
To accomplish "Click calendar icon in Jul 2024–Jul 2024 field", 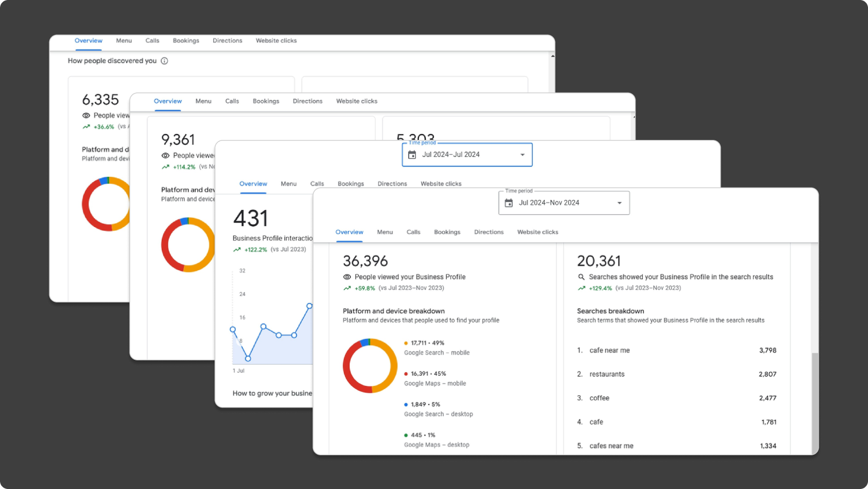I will click(412, 155).
